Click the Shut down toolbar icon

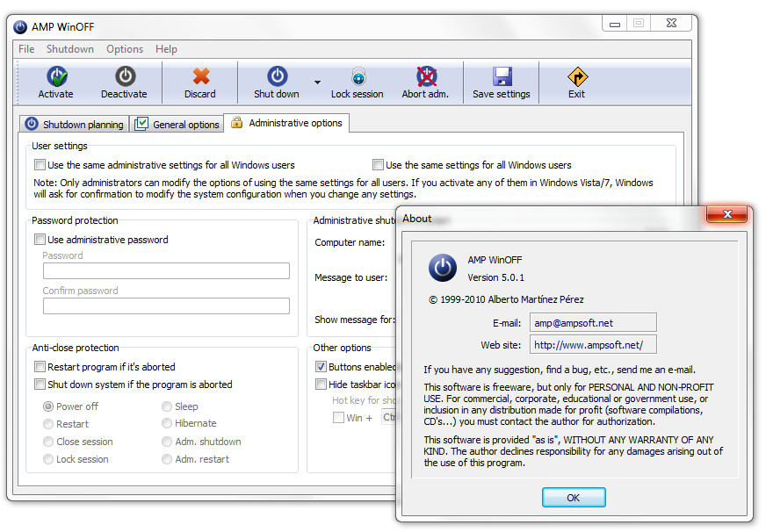pos(277,76)
